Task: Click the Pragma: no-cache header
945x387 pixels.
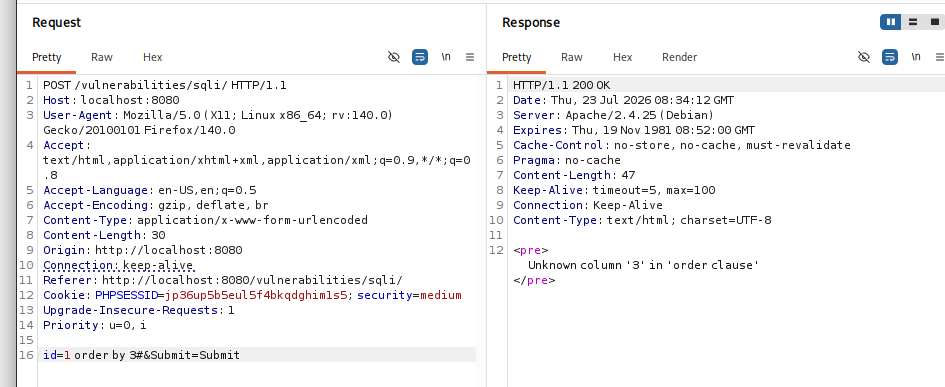Action: coord(567,160)
